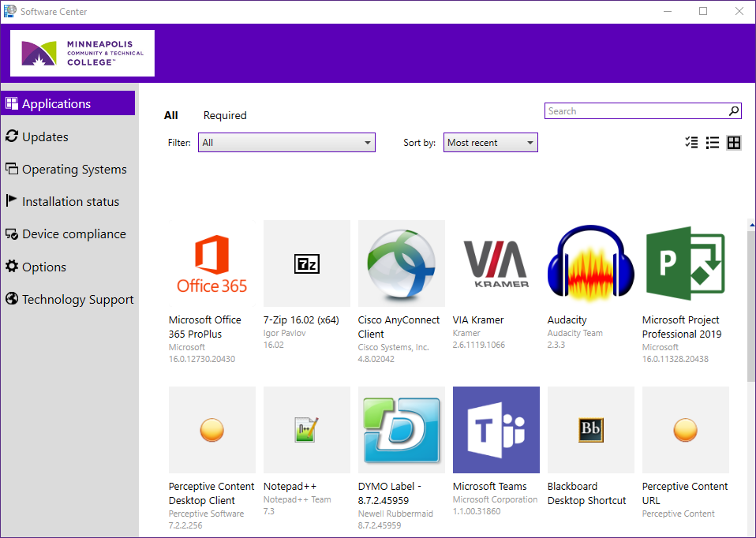
Task: Select the 7-Zip 16.02 application icon
Action: (x=307, y=263)
